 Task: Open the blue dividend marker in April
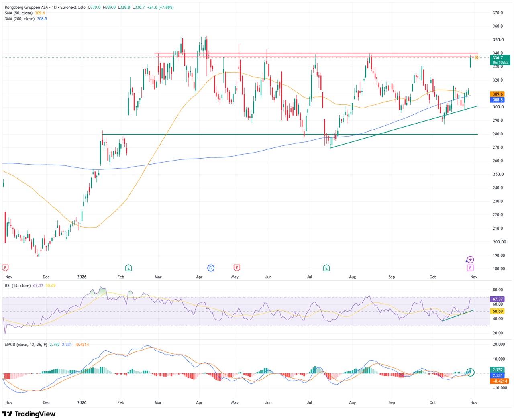(211, 268)
